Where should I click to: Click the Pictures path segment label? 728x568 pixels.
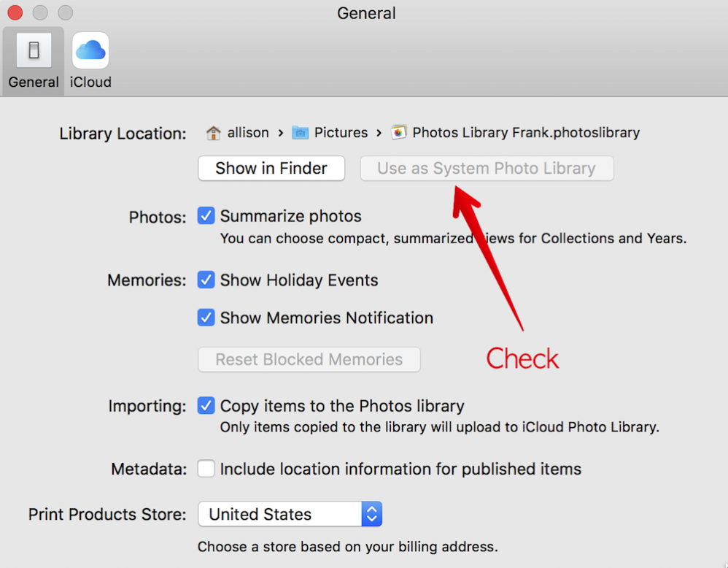pos(341,133)
